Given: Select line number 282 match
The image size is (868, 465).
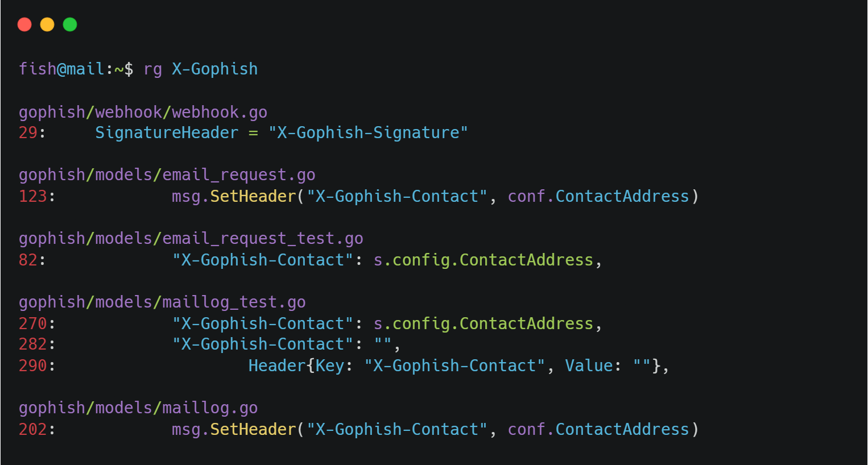Looking at the screenshot, I should coord(32,344).
